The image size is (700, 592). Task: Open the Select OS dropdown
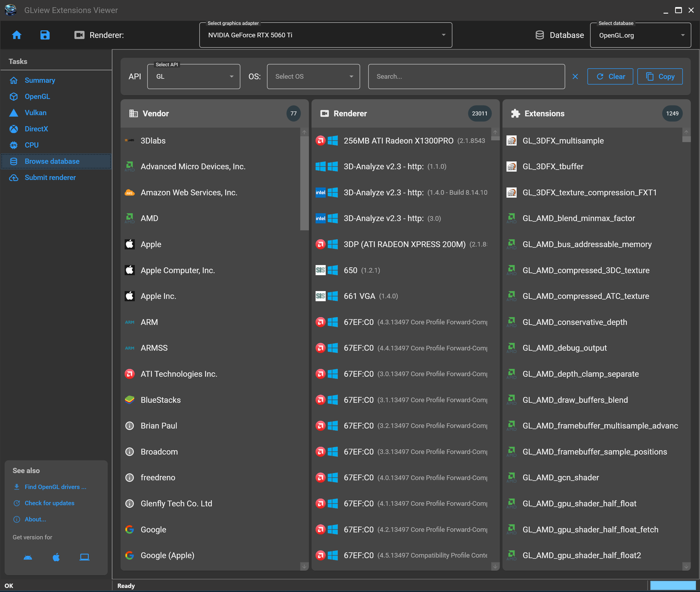pyautogui.click(x=313, y=76)
